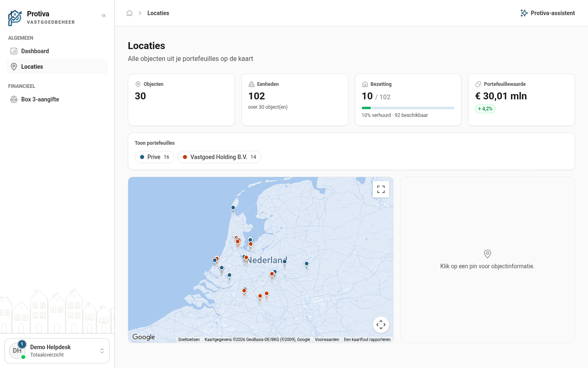Click the Box 3-aangifte scales icon
Image resolution: width=588 pixels, height=368 pixels.
[x=14, y=99]
